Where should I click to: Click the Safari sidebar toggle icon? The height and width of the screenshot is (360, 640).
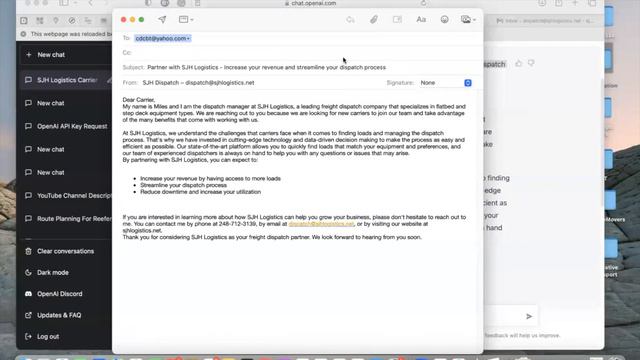click(x=64, y=3)
